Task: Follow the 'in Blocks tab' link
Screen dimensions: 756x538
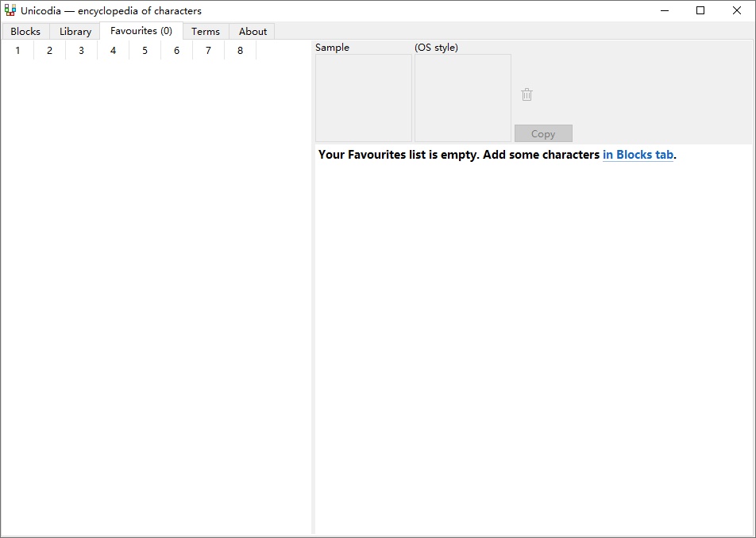Action: click(638, 155)
